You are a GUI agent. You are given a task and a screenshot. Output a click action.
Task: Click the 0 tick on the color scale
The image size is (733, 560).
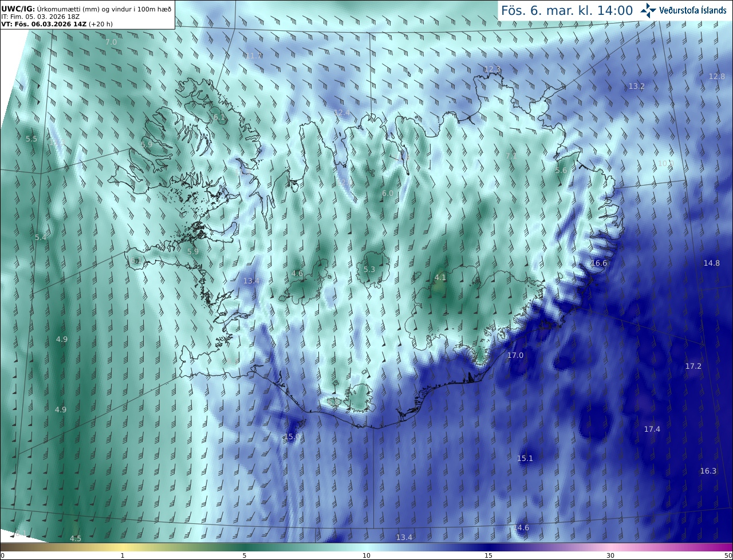[2, 555]
